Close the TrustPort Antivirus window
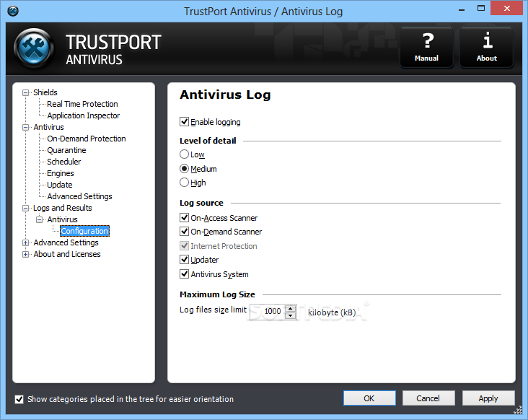The height and width of the screenshot is (420, 528). tap(507, 9)
